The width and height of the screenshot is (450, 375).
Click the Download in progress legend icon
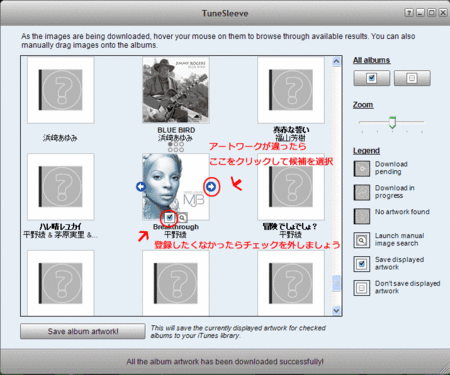pos(362,192)
